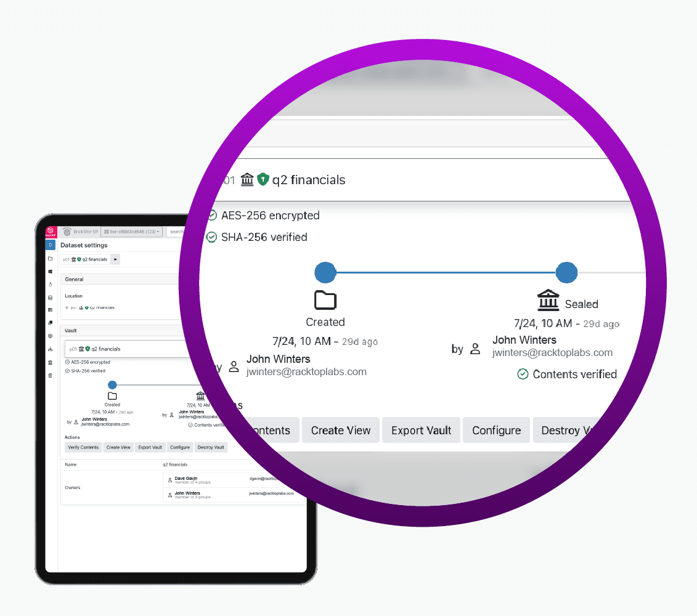Click the Vault section header

pos(123,331)
